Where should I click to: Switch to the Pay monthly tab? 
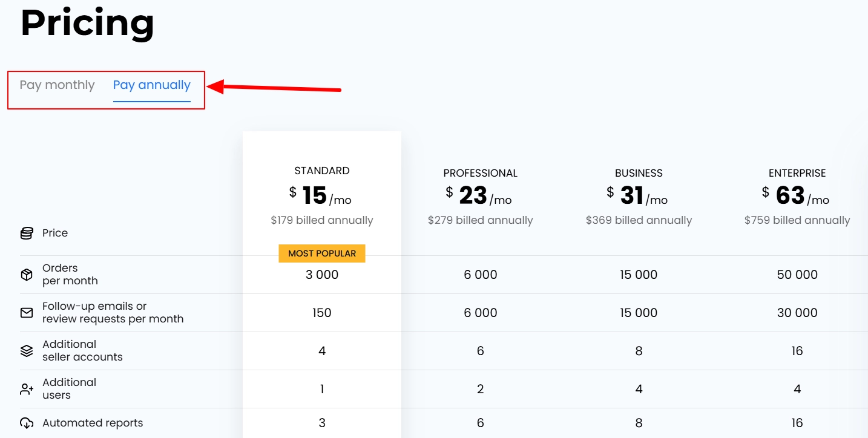tap(57, 85)
